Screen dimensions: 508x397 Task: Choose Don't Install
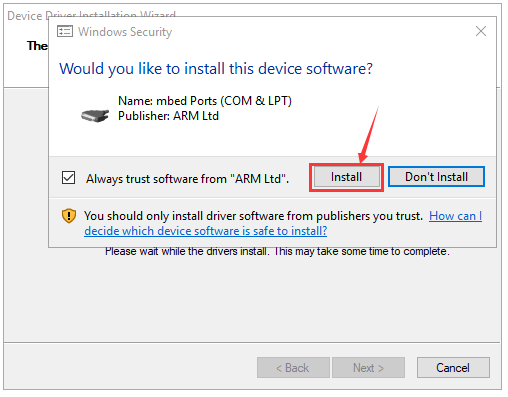(436, 177)
